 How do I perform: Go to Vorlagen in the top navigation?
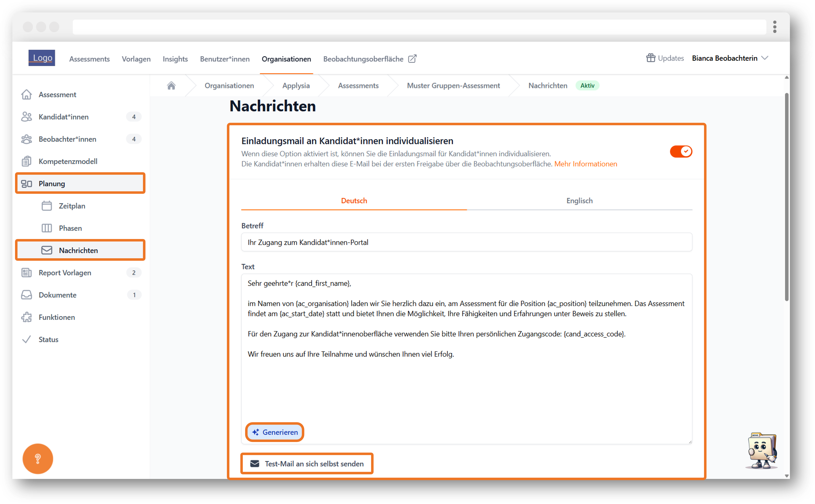136,59
